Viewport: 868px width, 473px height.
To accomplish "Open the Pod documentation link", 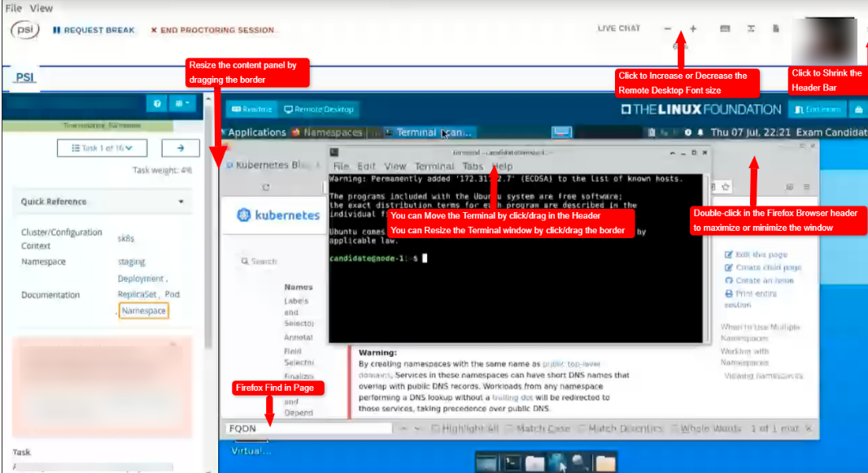I will (x=172, y=294).
